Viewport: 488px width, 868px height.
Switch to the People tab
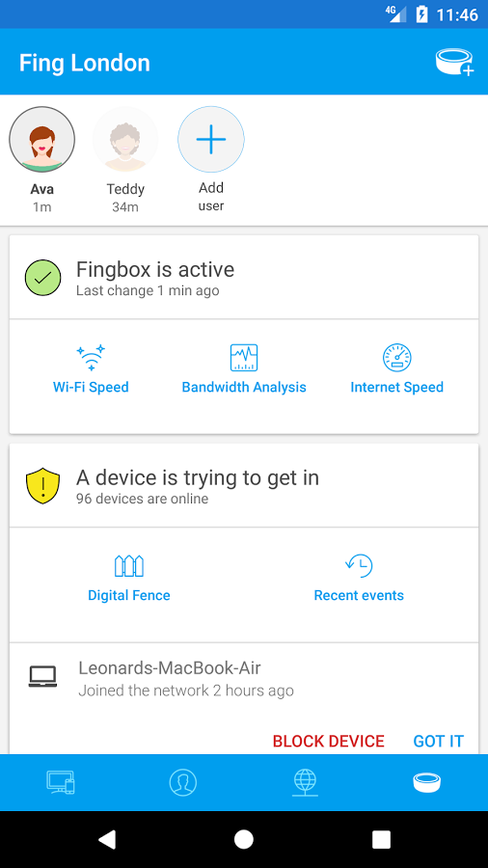(x=183, y=782)
